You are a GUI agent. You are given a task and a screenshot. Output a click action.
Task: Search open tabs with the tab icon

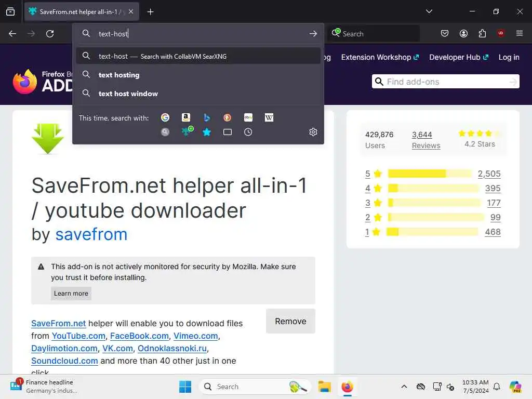coord(228,132)
